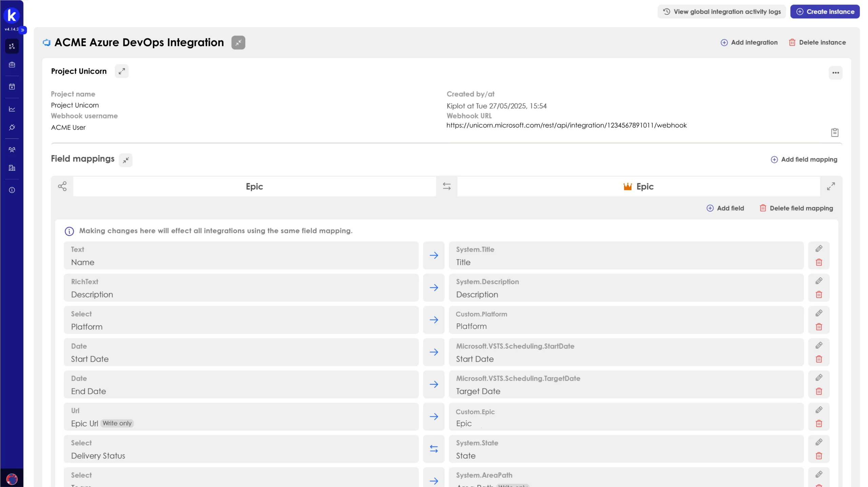Delete the Description field mapping row

point(818,295)
